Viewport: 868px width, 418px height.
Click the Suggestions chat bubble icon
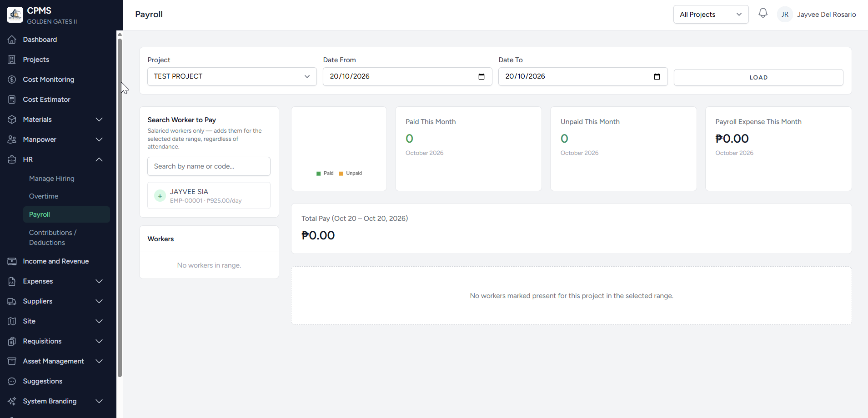click(x=12, y=381)
